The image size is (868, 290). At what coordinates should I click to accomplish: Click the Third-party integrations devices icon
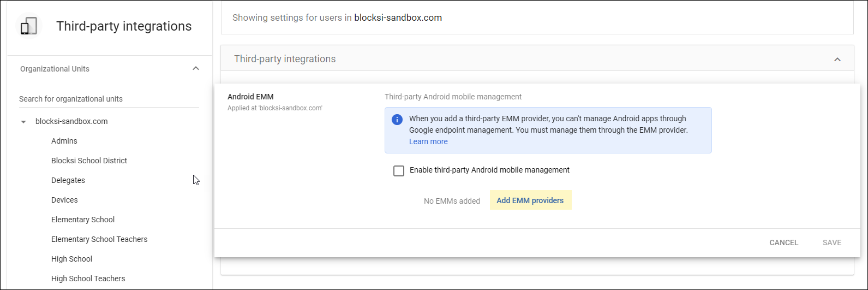[x=29, y=26]
